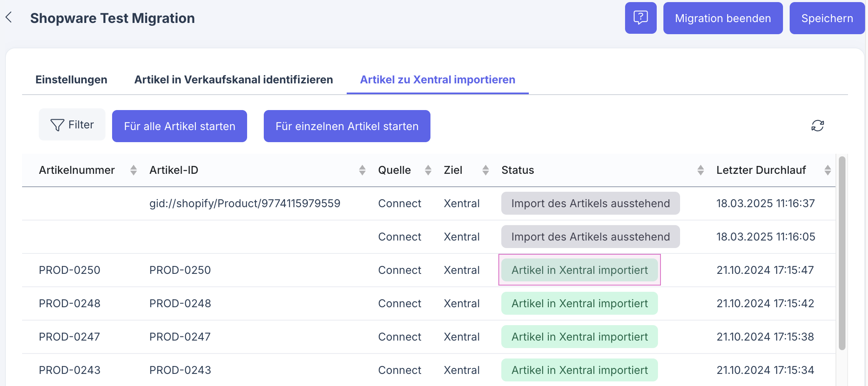
Task: Start import for all articles
Action: coord(179,126)
